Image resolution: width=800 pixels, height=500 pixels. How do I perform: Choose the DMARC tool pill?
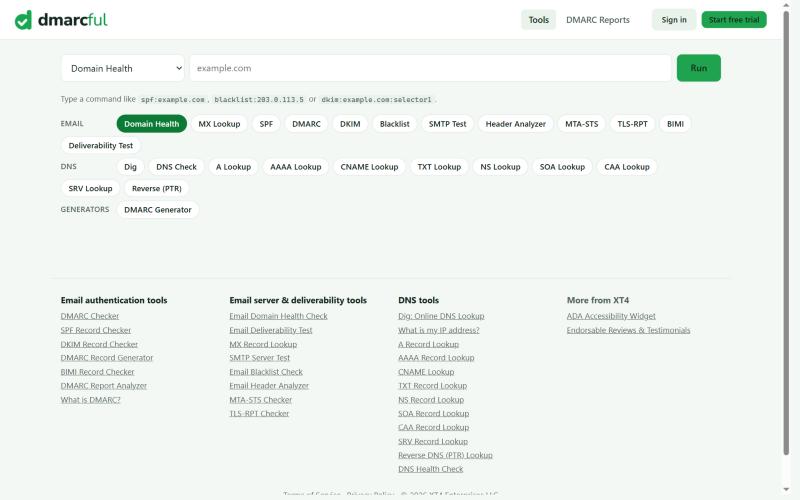(306, 123)
